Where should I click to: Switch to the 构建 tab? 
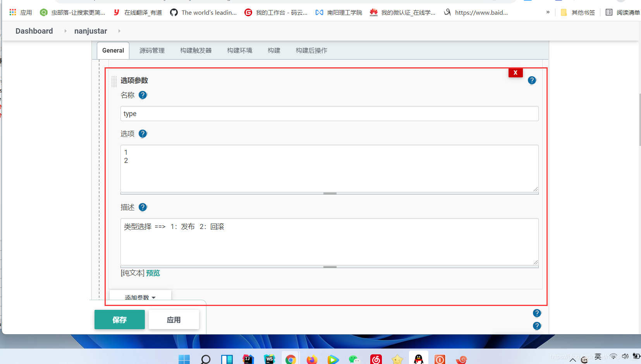(x=274, y=51)
